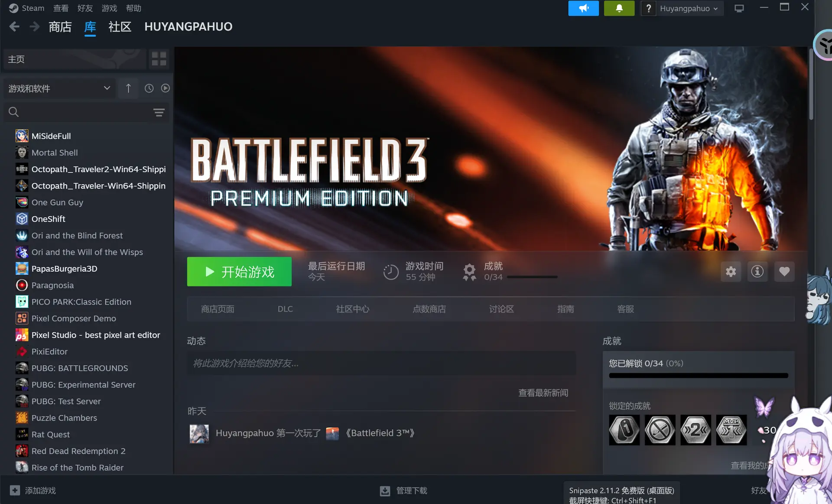
Task: Go back with the left arrow
Action: [14, 27]
